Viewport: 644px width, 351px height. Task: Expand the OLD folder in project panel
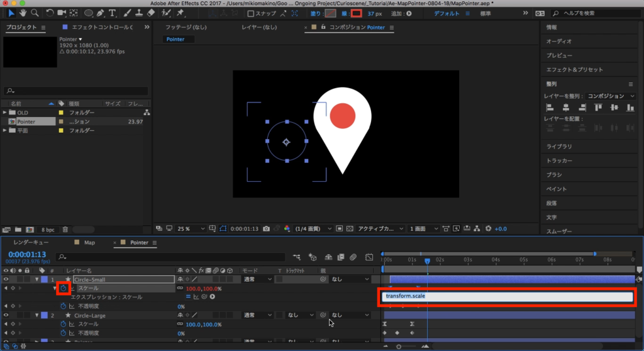pos(6,113)
